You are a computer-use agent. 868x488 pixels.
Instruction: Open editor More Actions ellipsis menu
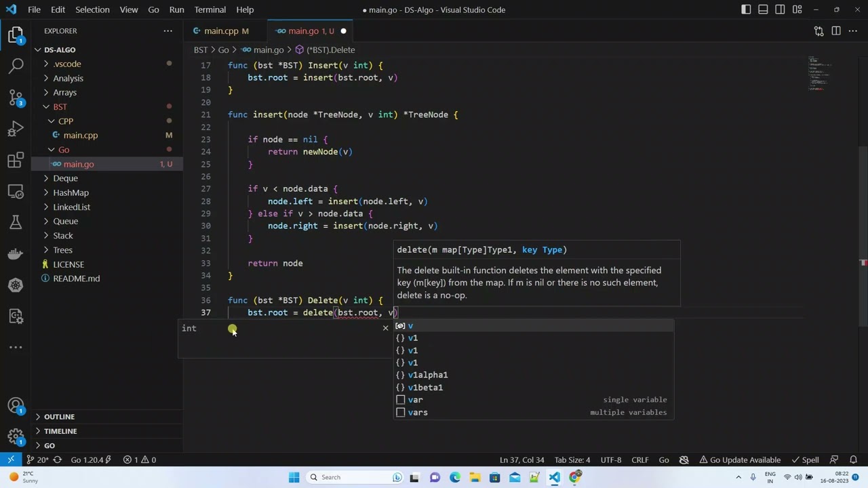(853, 30)
